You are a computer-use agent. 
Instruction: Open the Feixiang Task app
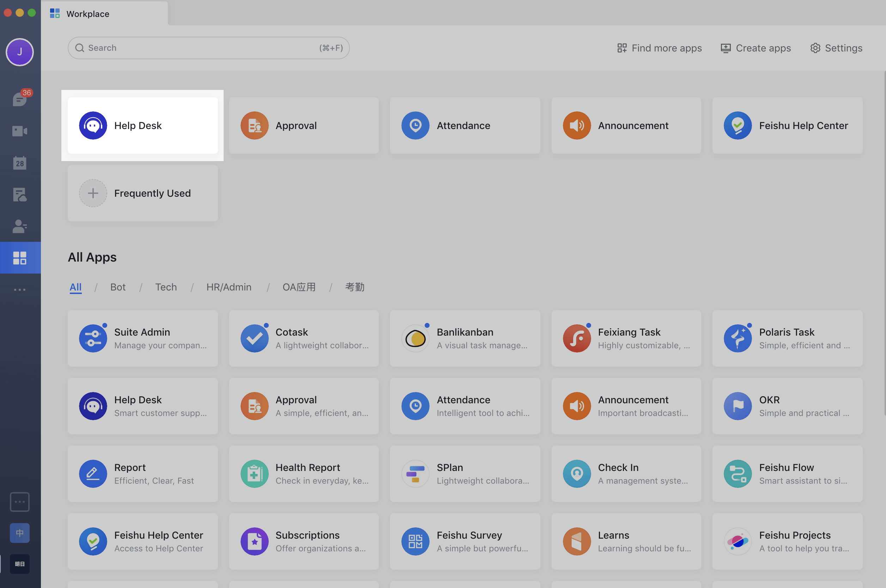(626, 338)
